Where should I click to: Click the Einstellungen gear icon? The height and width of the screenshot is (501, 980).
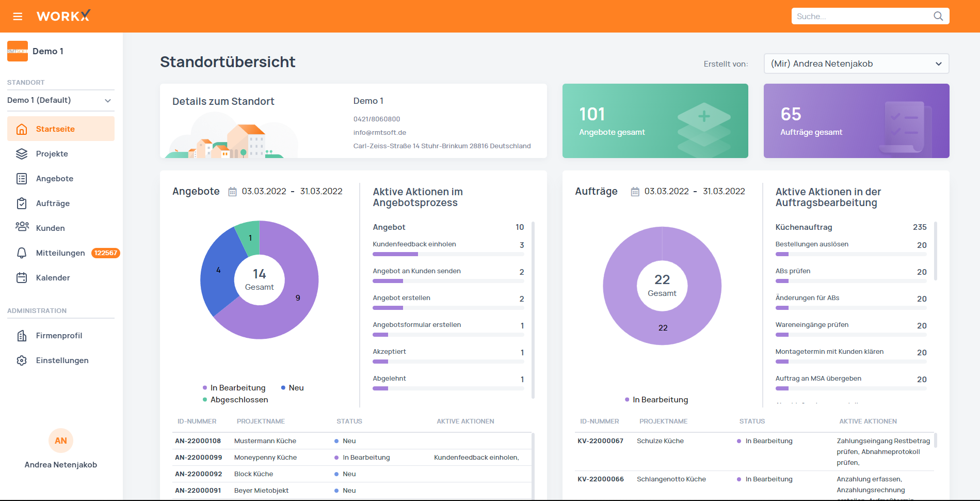[22, 361]
